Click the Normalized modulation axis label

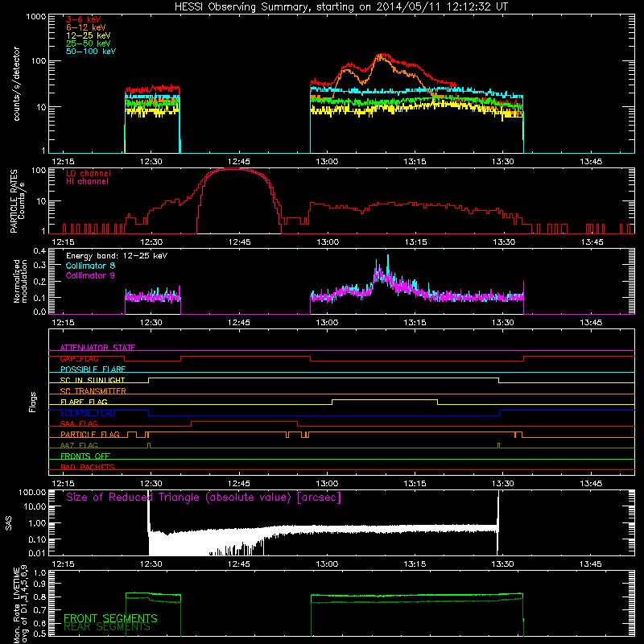(x=20, y=281)
